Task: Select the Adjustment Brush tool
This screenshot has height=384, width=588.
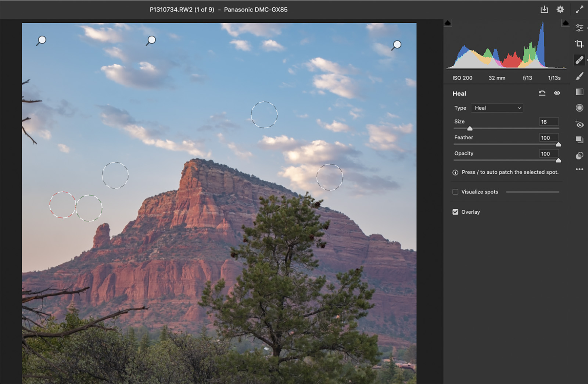Action: point(579,76)
